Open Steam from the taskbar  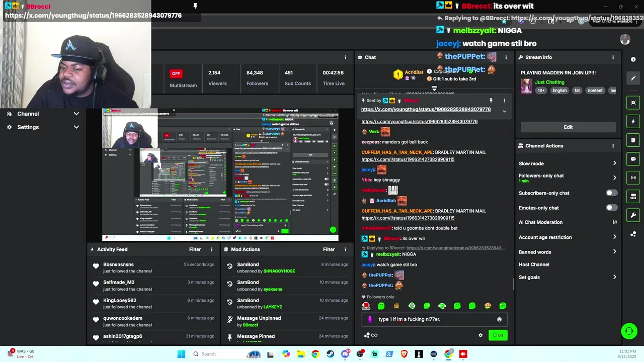330,354
